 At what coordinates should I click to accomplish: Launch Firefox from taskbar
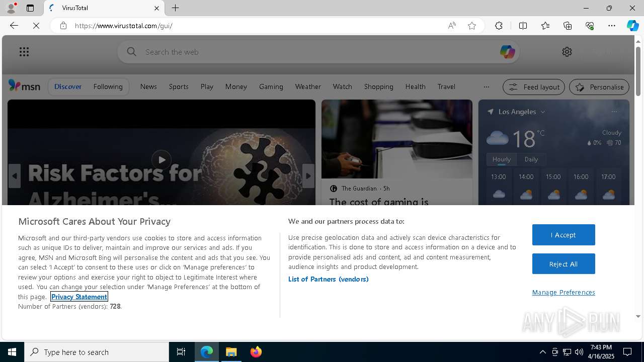256,352
